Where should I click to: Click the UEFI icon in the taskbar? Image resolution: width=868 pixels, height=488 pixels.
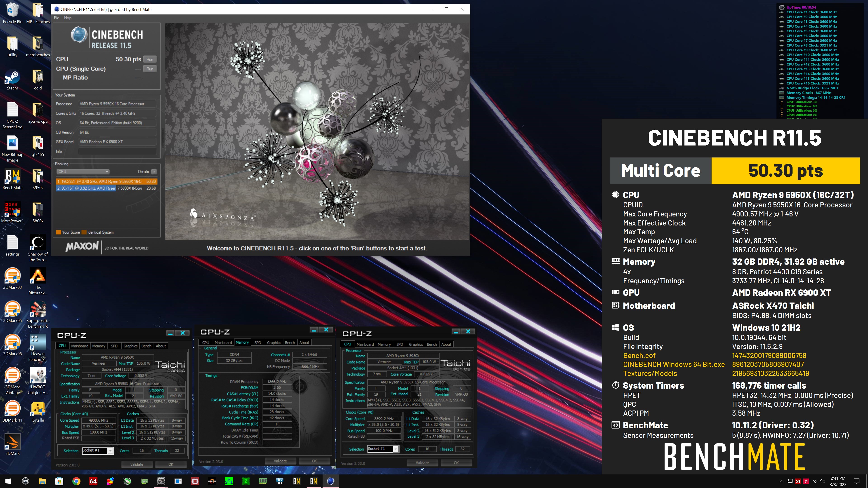26,481
